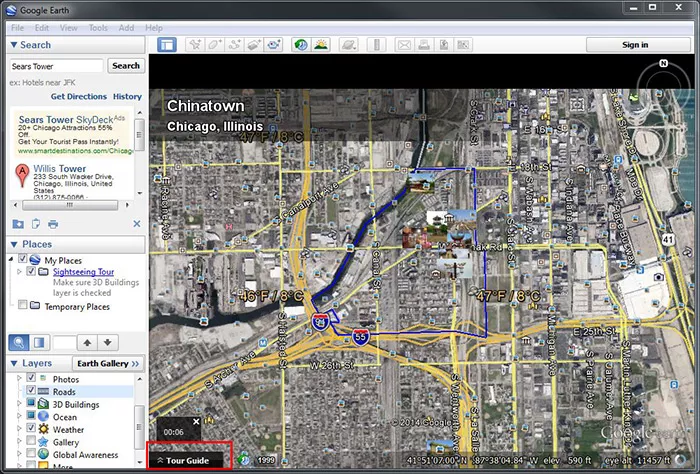This screenshot has width=700, height=474.
Task: Print the search results icon
Action: [53, 224]
